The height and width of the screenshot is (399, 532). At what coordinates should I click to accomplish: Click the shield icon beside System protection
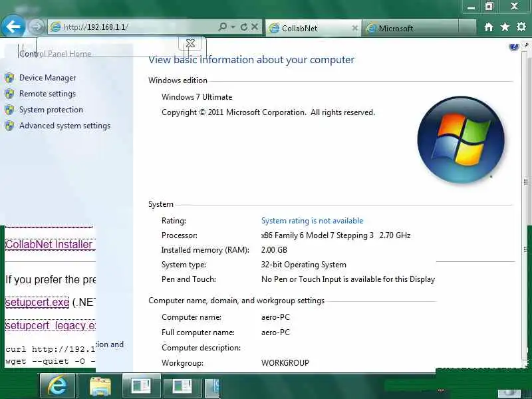click(x=9, y=110)
